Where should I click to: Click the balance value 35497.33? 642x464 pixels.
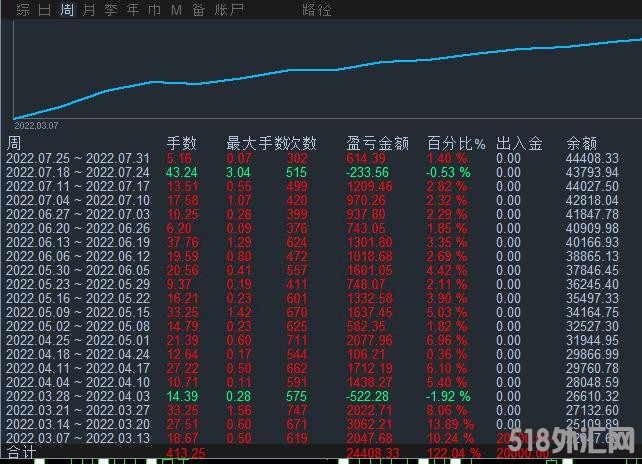click(x=592, y=298)
